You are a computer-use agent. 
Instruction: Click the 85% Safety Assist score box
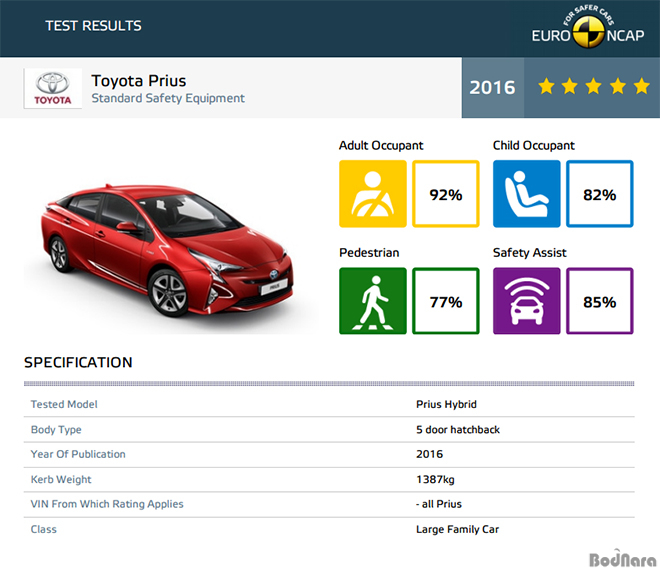(599, 301)
